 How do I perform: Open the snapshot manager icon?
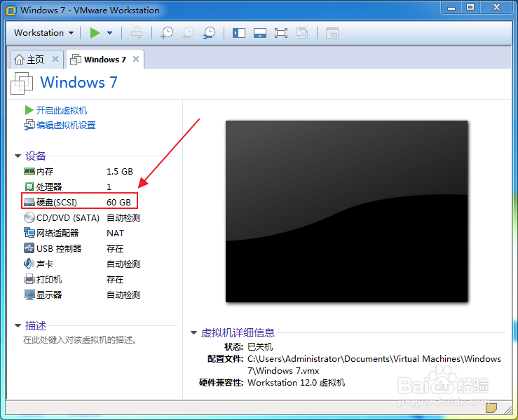(210, 33)
